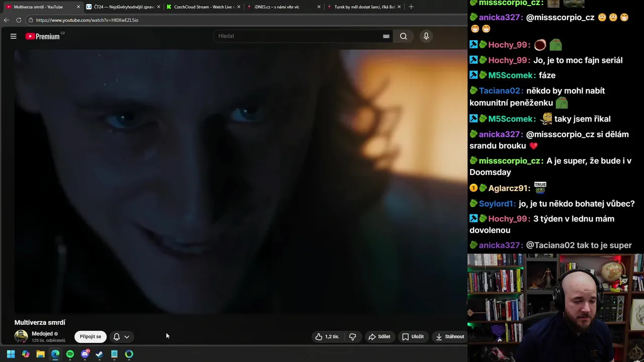Click the search magnifier button

coord(404,36)
